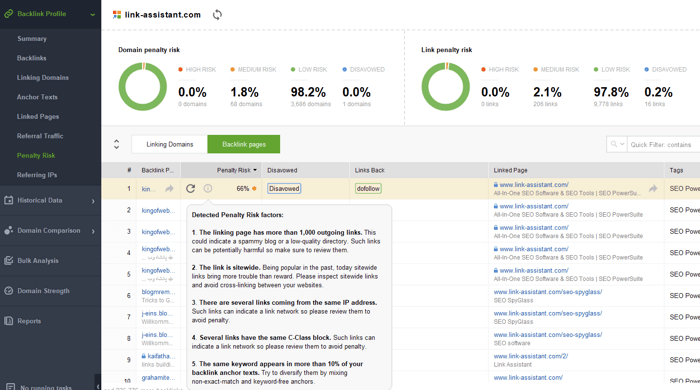Open the Backlinks sidebar item

[32, 58]
